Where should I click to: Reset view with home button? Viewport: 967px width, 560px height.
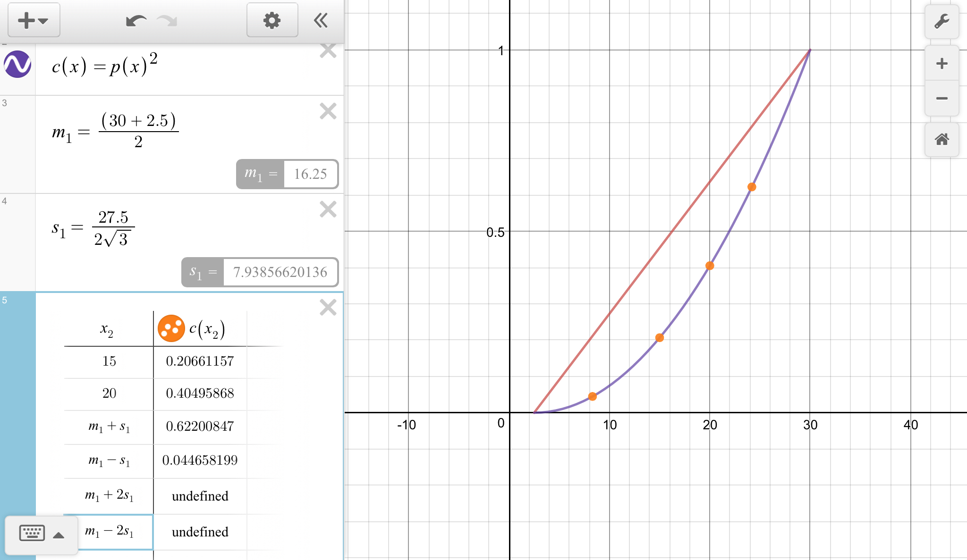(x=942, y=140)
